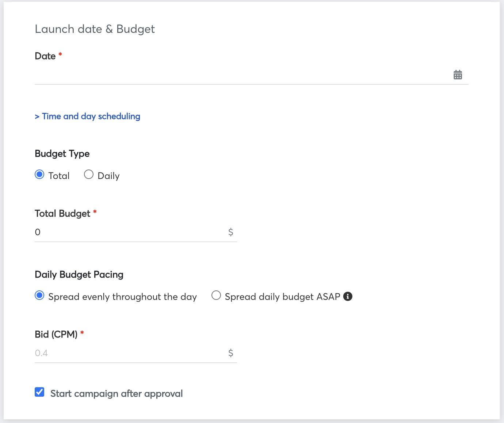
Task: Open the calendar date picker icon
Action: (x=458, y=75)
